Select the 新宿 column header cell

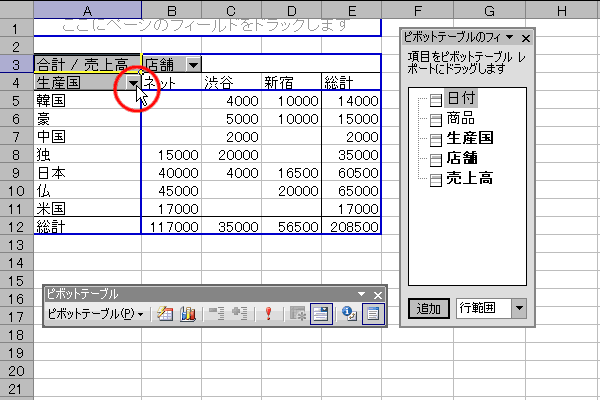click(292, 82)
